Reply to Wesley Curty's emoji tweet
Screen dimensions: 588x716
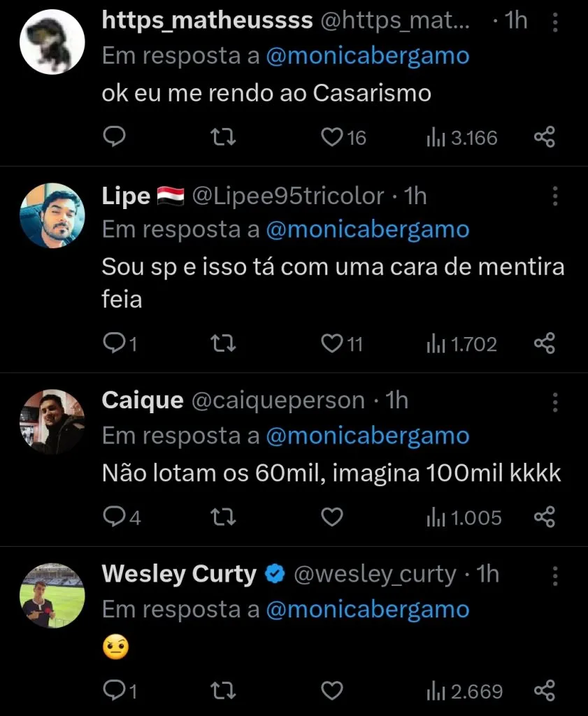[113, 691]
